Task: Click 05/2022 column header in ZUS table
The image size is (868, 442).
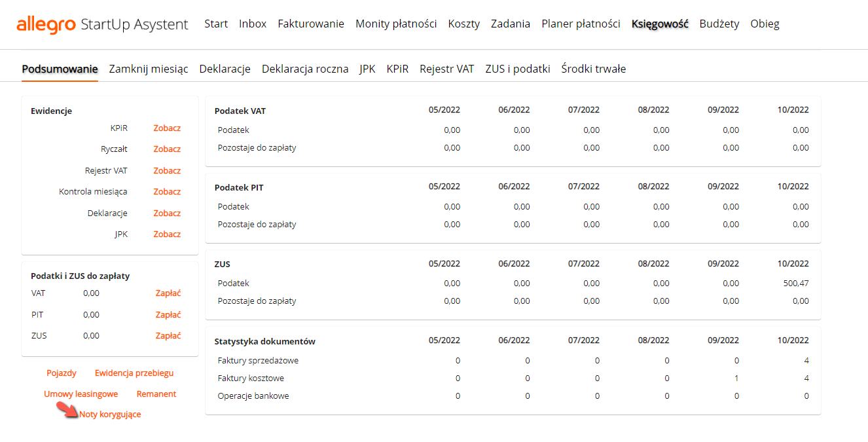Action: point(444,263)
